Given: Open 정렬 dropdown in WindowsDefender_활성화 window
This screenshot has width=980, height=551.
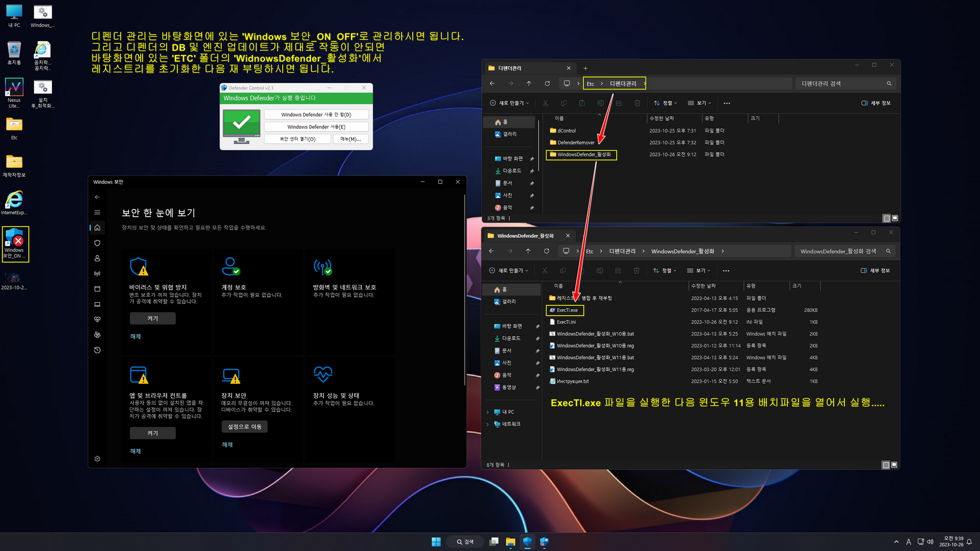Looking at the screenshot, I should coord(665,271).
